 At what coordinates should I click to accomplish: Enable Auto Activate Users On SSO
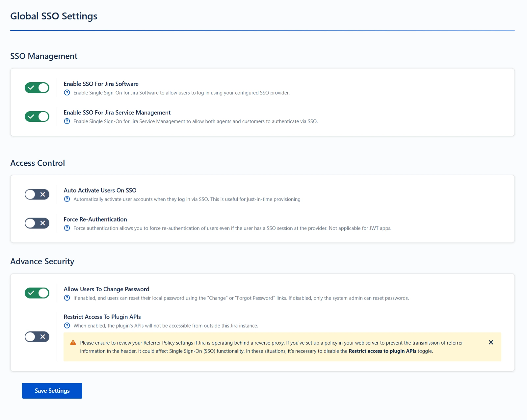(37, 195)
